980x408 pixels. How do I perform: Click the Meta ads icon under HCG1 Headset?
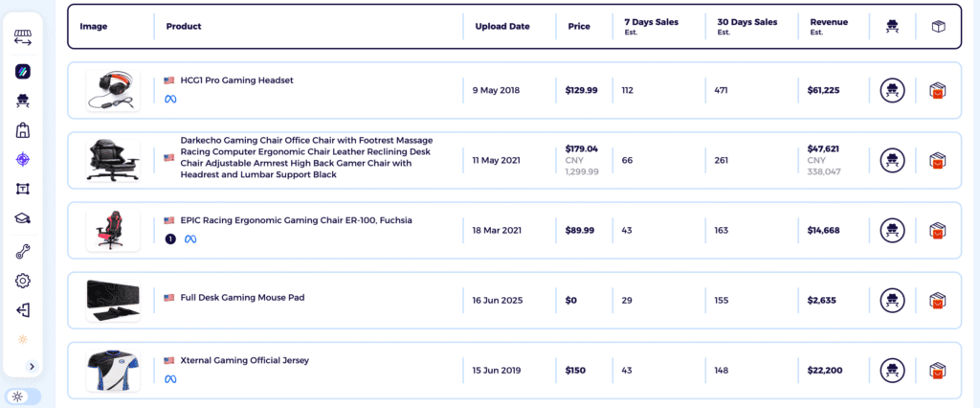click(x=170, y=100)
